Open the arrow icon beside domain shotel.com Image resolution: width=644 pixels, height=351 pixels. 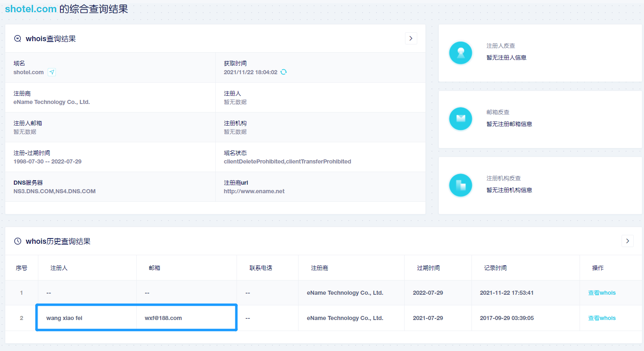tap(52, 72)
